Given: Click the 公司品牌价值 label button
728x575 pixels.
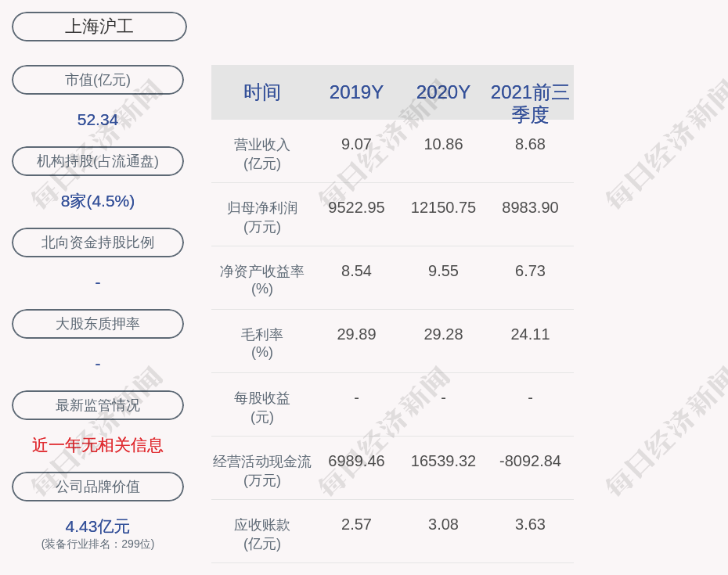Looking at the screenshot, I should [98, 487].
